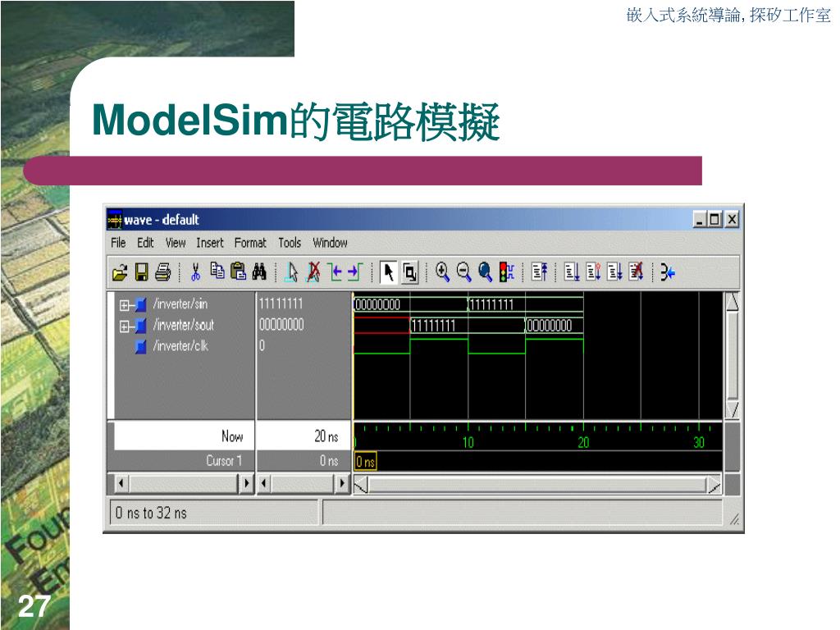Image resolution: width=840 pixels, height=630 pixels.
Task: Click the Show Drivers arrow icon
Action: tap(668, 272)
